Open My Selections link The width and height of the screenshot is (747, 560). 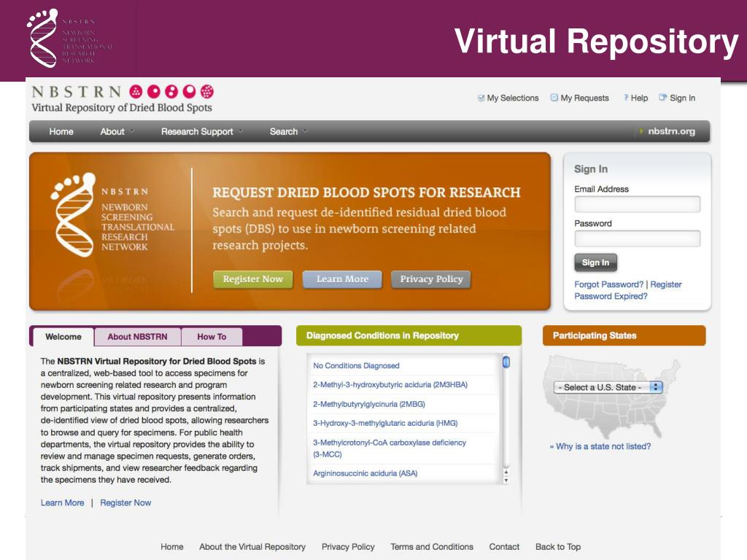[x=513, y=98]
